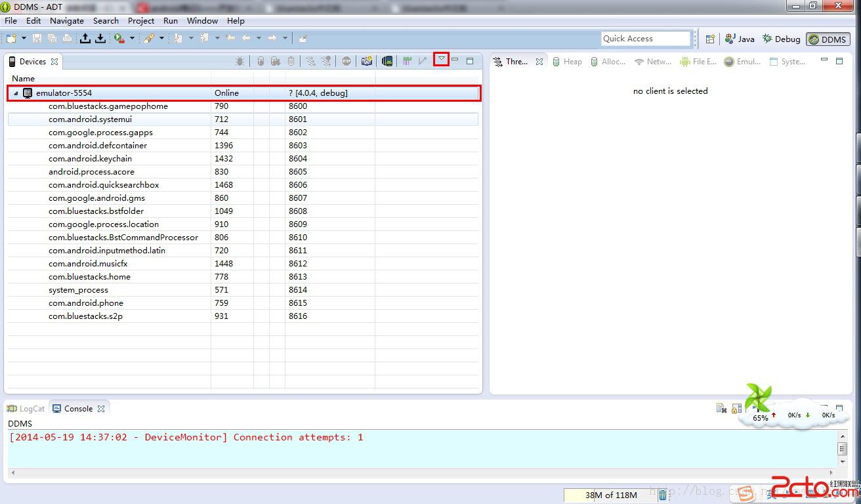Open Forward history dropdown arrow
861x504 pixels.
tap(284, 39)
